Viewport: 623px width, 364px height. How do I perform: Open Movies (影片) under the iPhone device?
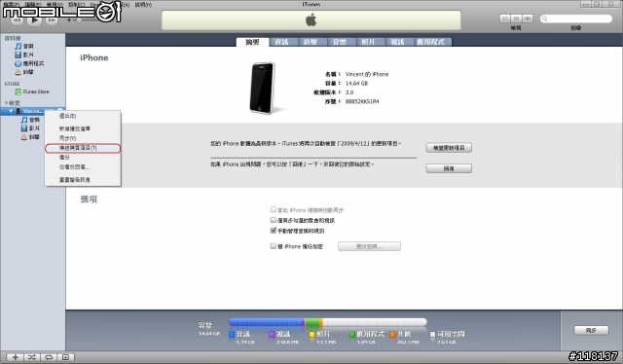(30, 128)
